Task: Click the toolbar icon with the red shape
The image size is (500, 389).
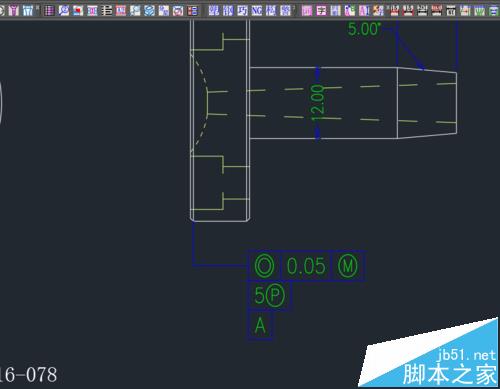Action: [x=78, y=10]
